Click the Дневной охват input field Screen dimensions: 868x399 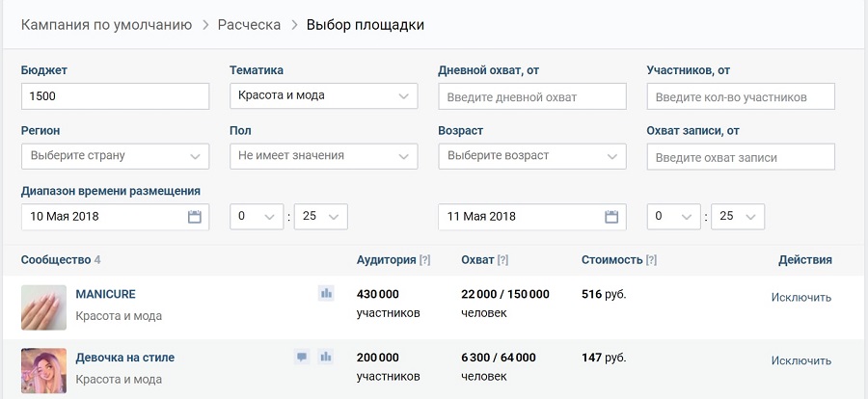531,96
